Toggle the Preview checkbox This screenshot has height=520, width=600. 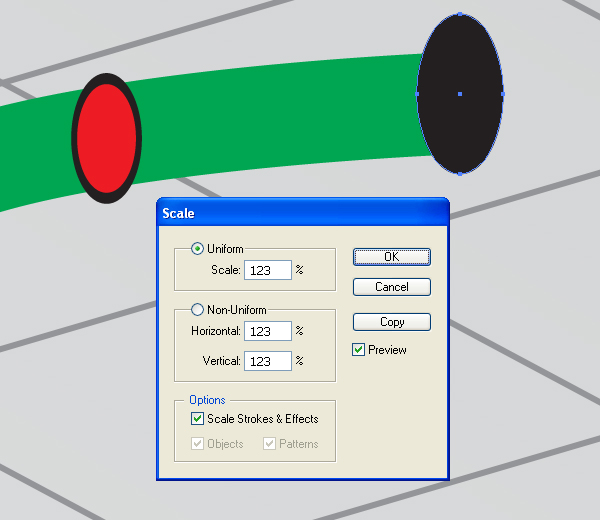click(358, 349)
